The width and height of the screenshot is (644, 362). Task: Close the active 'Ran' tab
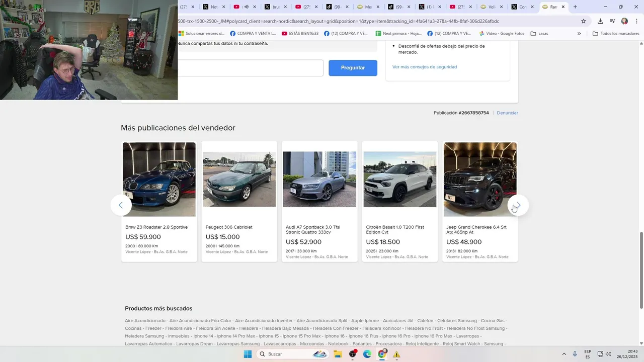pyautogui.click(x=563, y=7)
